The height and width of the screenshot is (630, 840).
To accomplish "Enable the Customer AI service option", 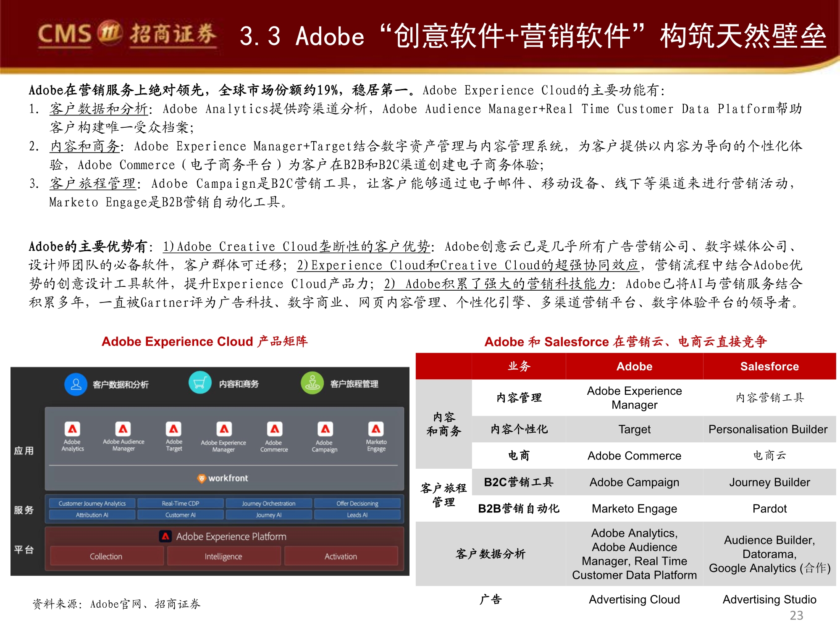I will click(x=181, y=514).
